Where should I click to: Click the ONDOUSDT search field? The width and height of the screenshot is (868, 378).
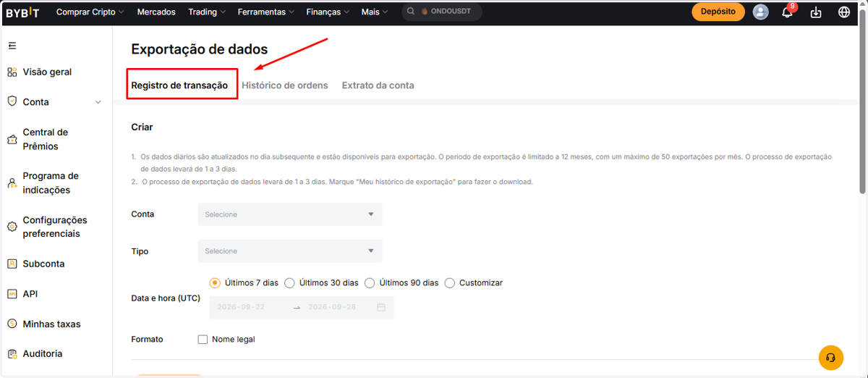pos(442,12)
